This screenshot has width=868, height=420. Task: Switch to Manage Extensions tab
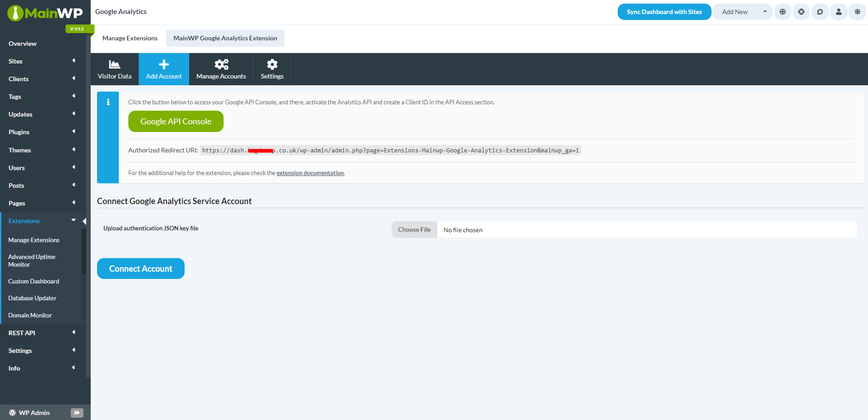click(x=130, y=38)
